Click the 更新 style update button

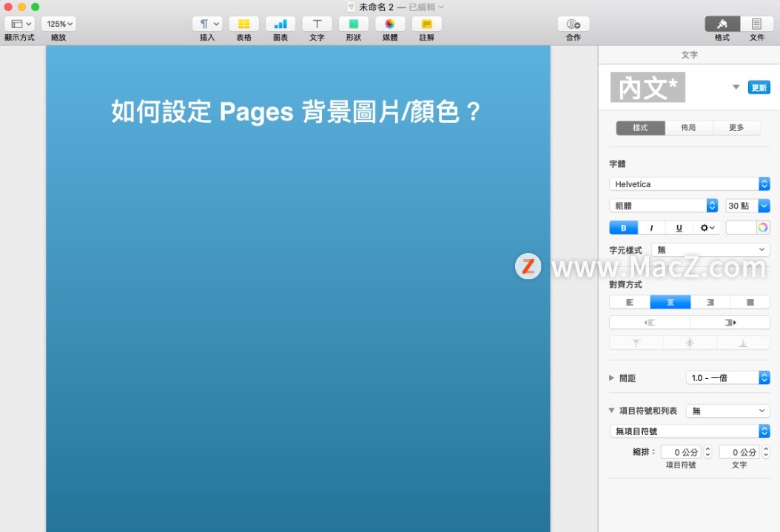tap(759, 87)
